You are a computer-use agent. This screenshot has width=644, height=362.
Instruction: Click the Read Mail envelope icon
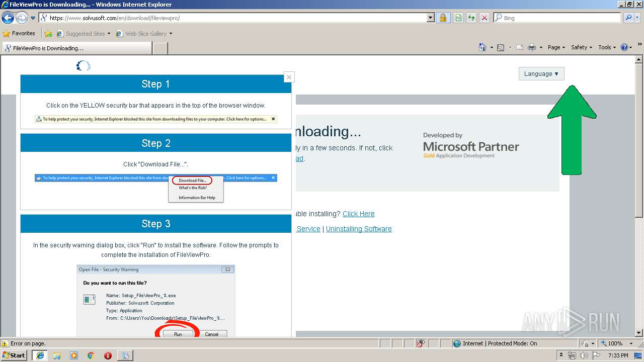pyautogui.click(x=520, y=47)
